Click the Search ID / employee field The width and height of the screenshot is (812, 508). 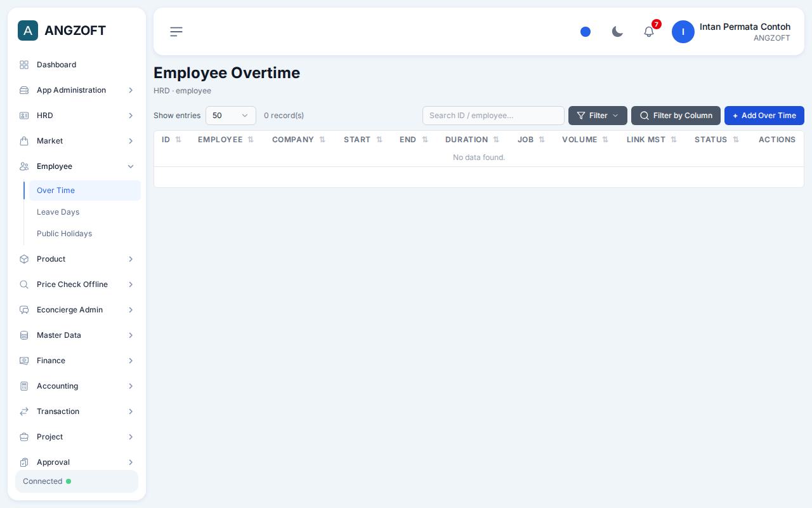pyautogui.click(x=494, y=116)
